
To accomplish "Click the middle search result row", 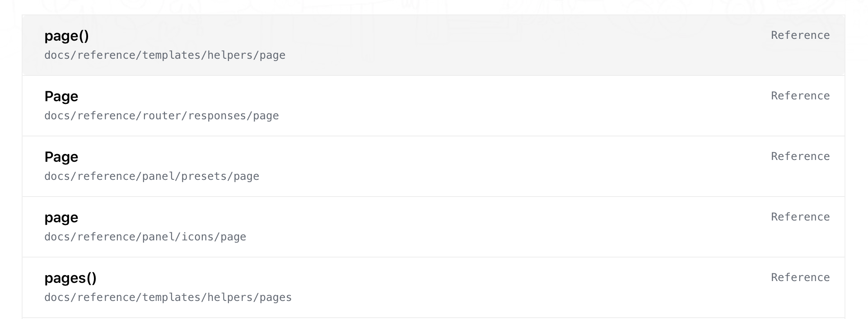I will tap(434, 166).
